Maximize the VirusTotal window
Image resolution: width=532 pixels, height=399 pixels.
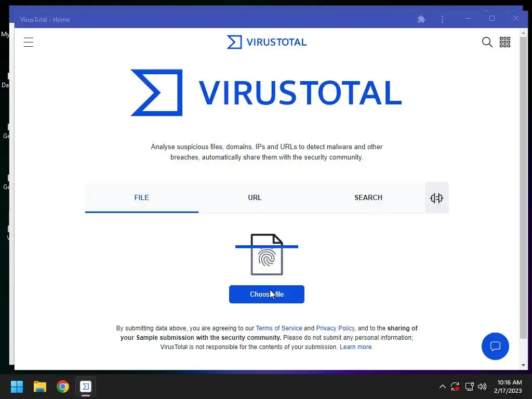[492, 18]
